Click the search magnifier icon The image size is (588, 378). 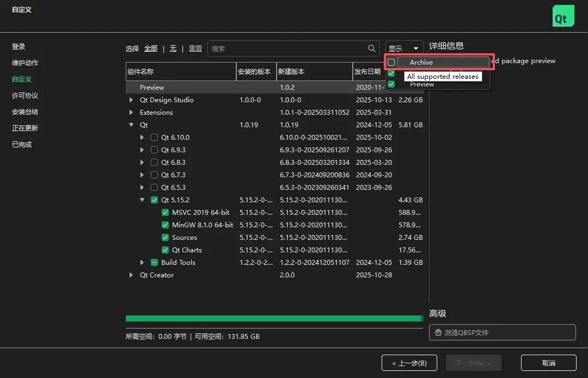click(x=372, y=48)
